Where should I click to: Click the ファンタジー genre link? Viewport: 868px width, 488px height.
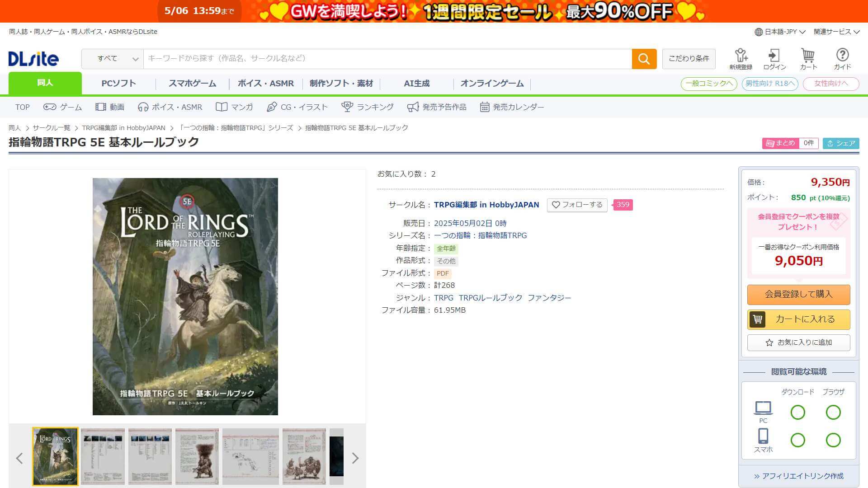(x=549, y=298)
